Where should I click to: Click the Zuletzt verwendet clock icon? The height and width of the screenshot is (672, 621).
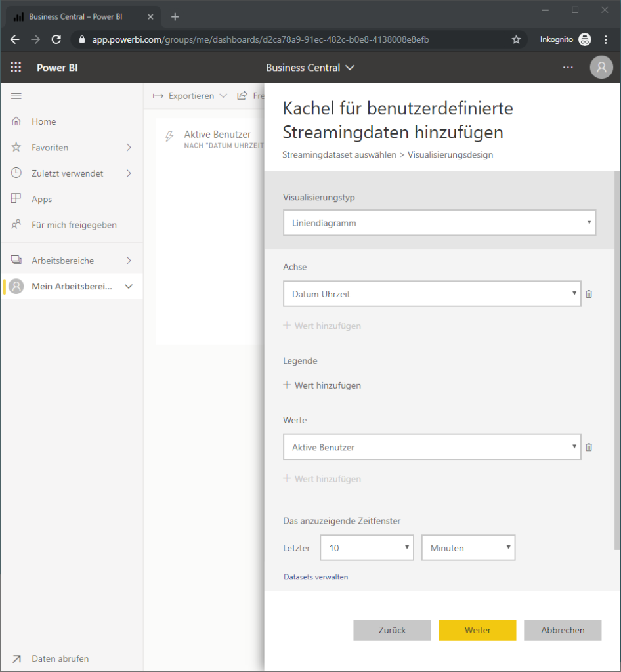[16, 173]
